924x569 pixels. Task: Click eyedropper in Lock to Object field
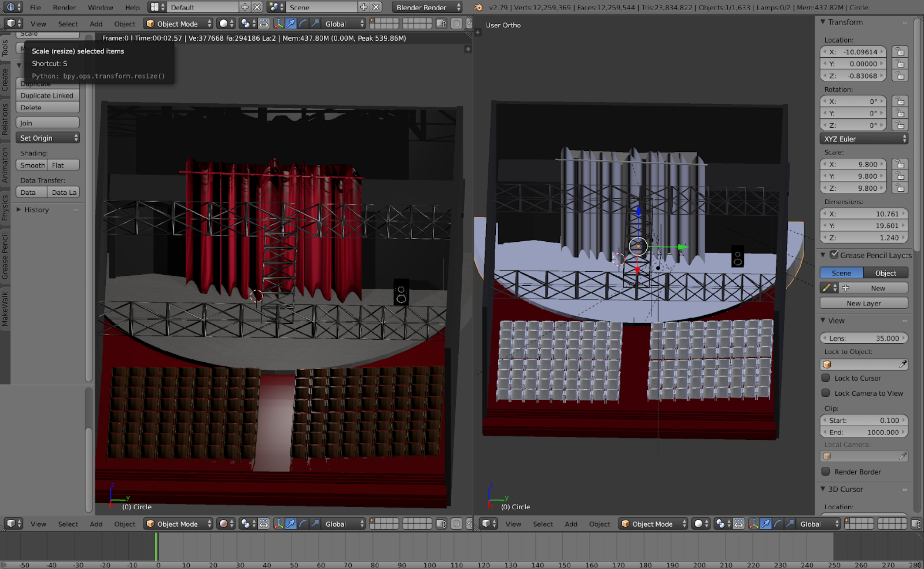click(x=903, y=364)
